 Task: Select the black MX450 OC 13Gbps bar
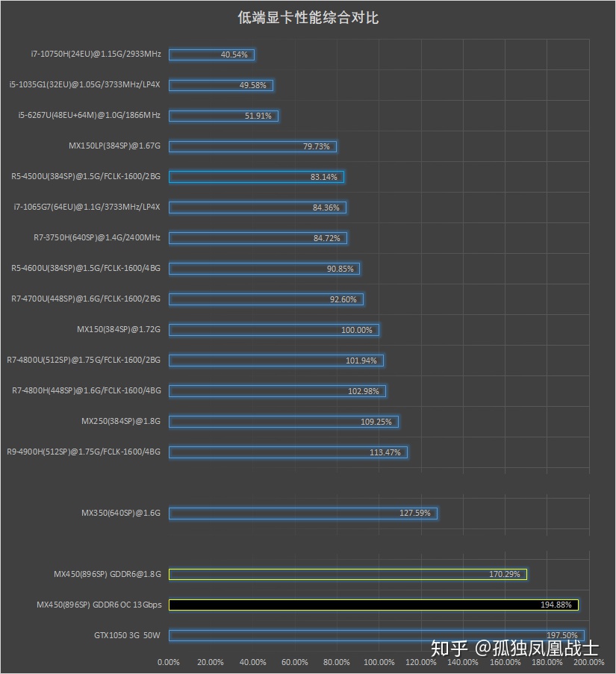[x=373, y=605]
